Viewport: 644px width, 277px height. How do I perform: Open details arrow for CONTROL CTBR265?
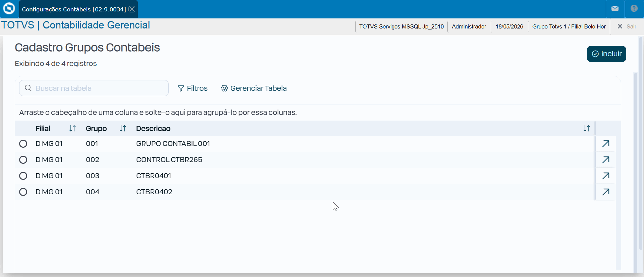click(x=606, y=160)
